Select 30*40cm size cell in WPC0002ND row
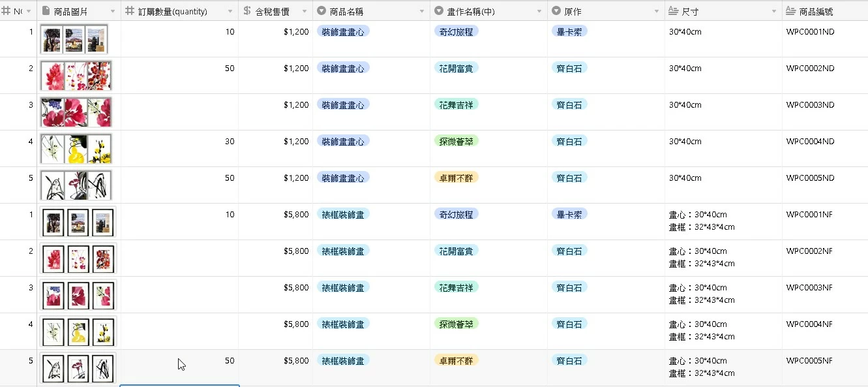The height and width of the screenshot is (387, 868). point(723,76)
